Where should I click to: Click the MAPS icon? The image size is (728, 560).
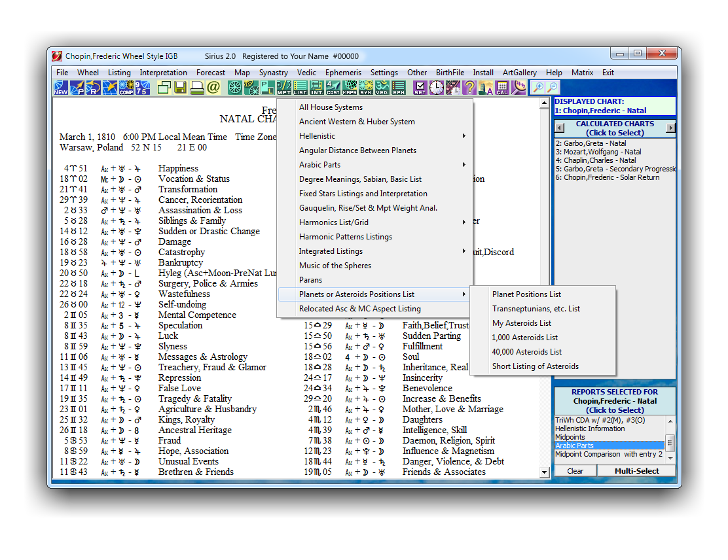[x=350, y=87]
